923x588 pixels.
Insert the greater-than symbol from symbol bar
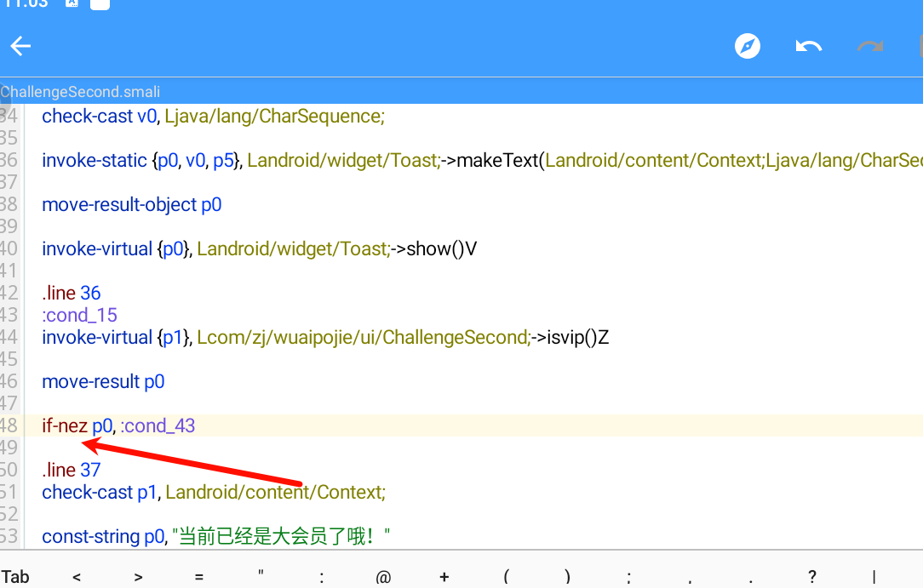pos(138,577)
